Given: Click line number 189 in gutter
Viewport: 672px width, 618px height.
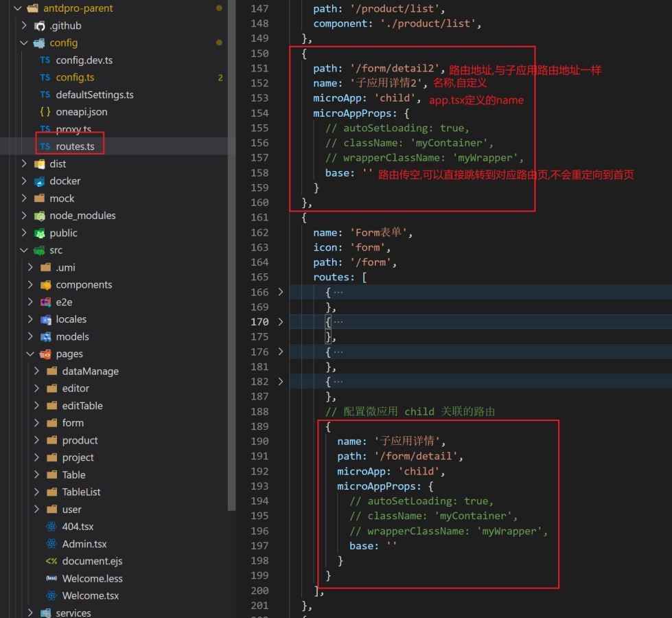Looking at the screenshot, I should pos(259,426).
